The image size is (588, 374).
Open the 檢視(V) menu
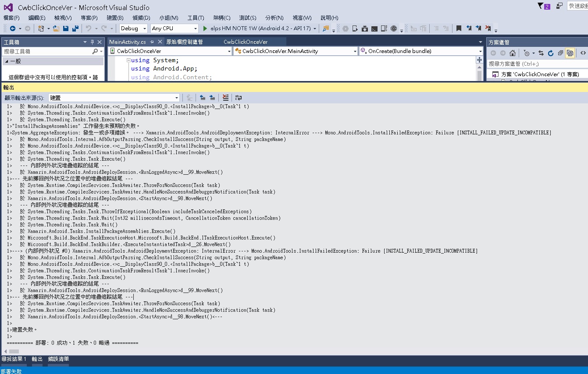[63, 18]
